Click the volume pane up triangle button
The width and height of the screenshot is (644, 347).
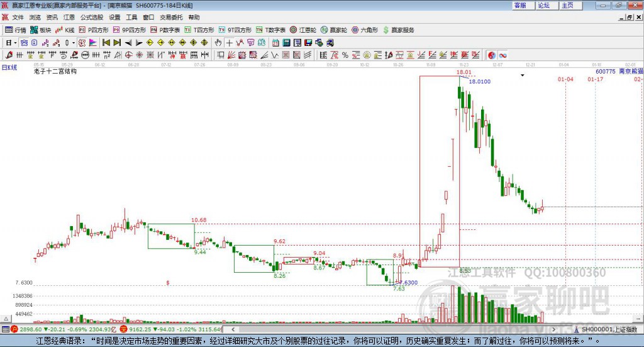click(x=6, y=319)
